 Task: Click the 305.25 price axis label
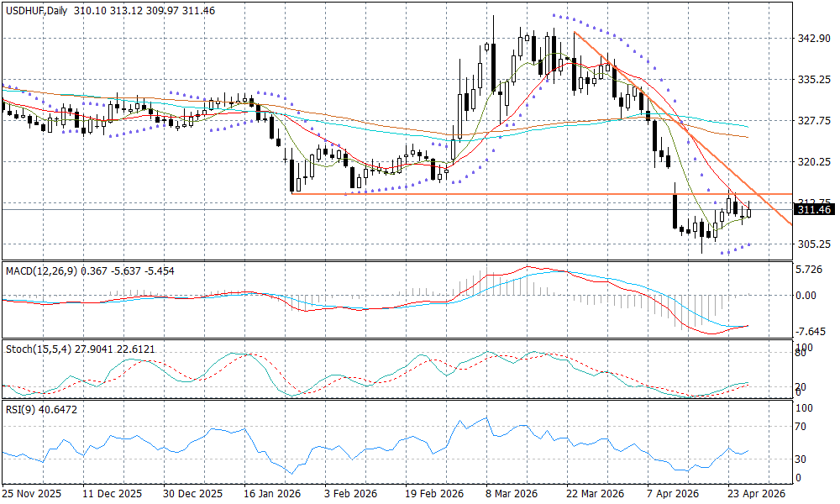pyautogui.click(x=813, y=244)
